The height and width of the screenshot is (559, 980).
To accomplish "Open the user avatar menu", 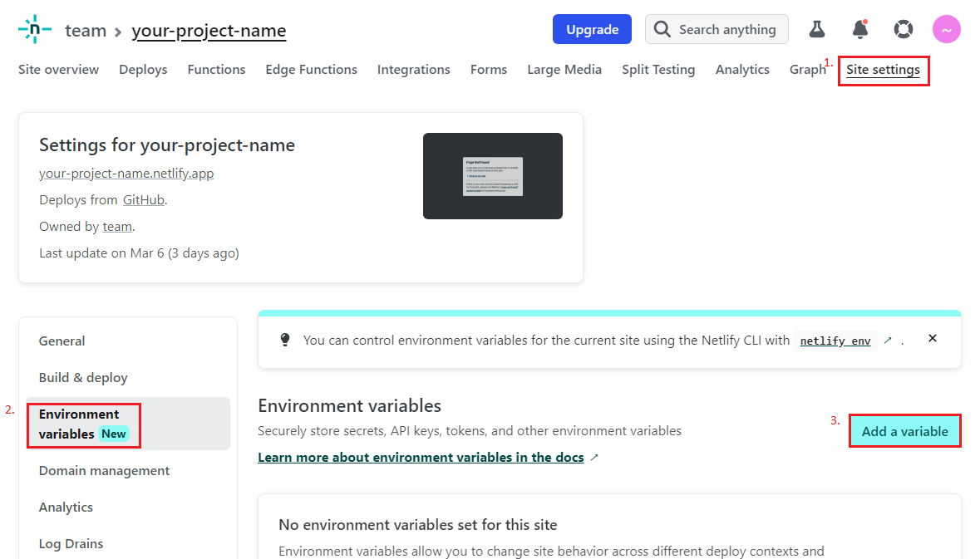I will point(947,28).
